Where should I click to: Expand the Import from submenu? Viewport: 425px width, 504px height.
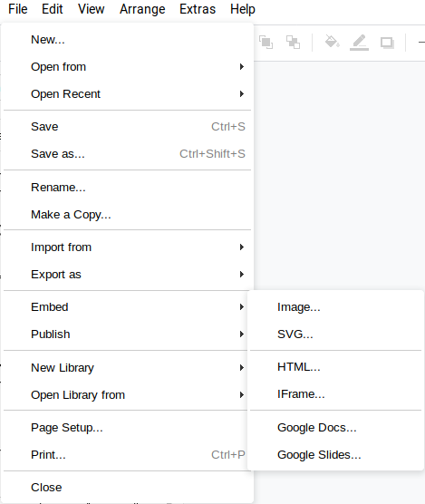[x=127, y=247]
